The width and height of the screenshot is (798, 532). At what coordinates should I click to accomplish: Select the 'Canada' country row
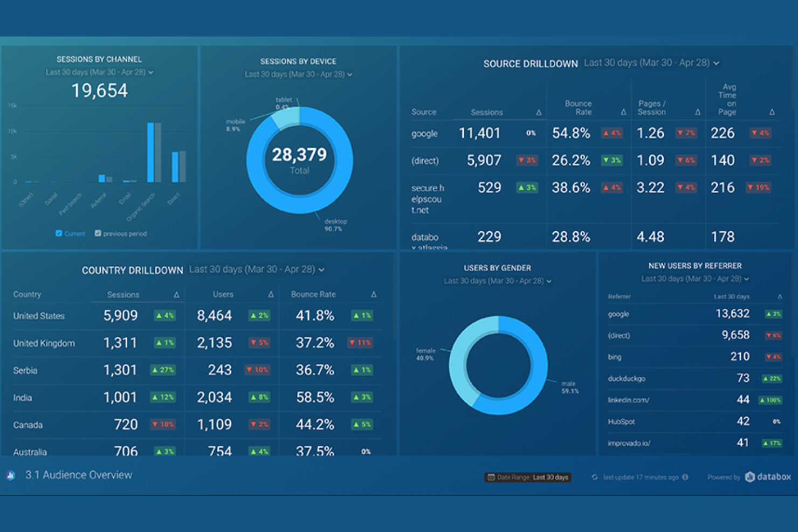click(x=197, y=425)
